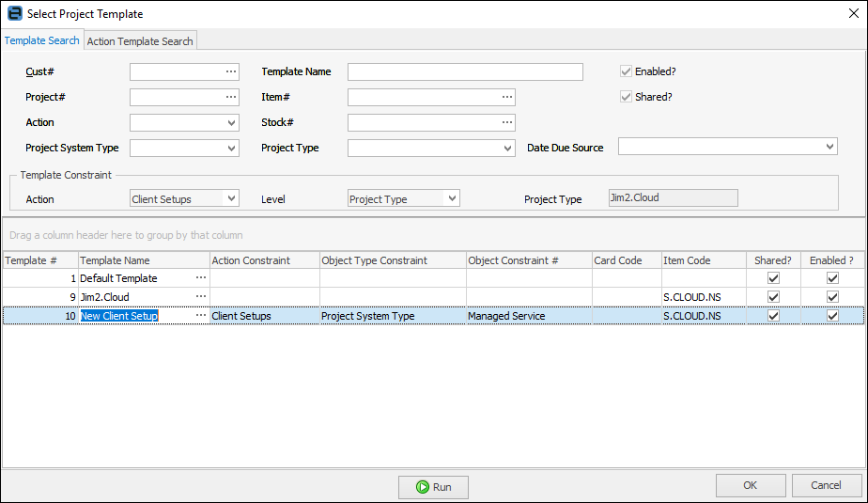Click template number 1 cell
Image resolution: width=868 pixels, height=503 pixels.
(x=39, y=278)
